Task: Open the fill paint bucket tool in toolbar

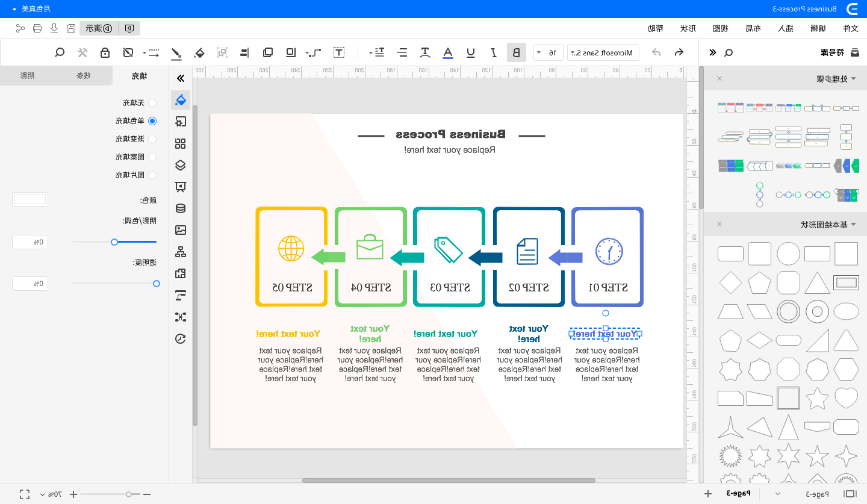Action: click(x=199, y=52)
